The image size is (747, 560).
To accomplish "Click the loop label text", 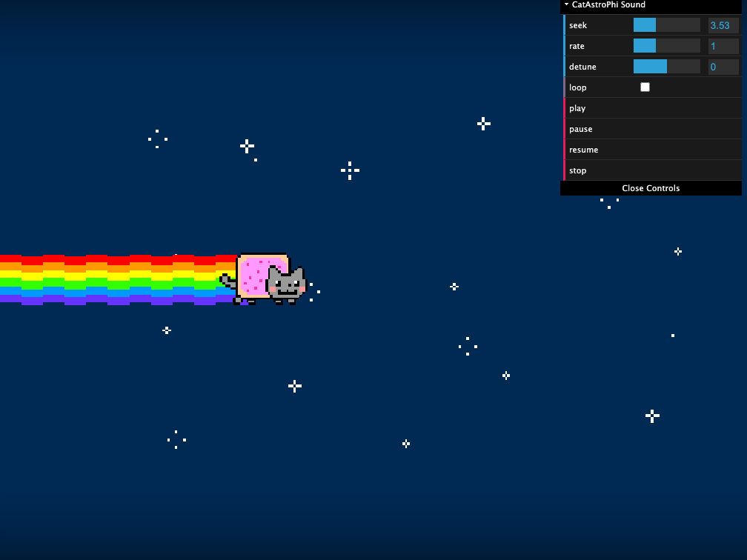I will (577, 87).
